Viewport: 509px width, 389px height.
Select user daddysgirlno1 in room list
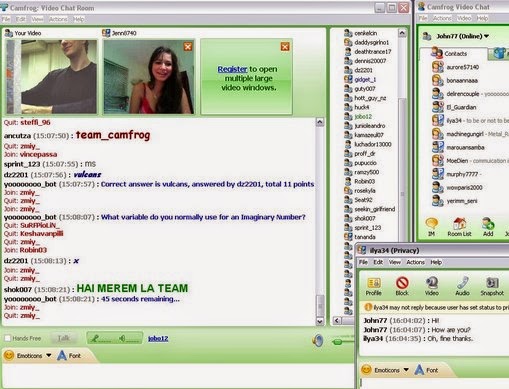tap(367, 42)
